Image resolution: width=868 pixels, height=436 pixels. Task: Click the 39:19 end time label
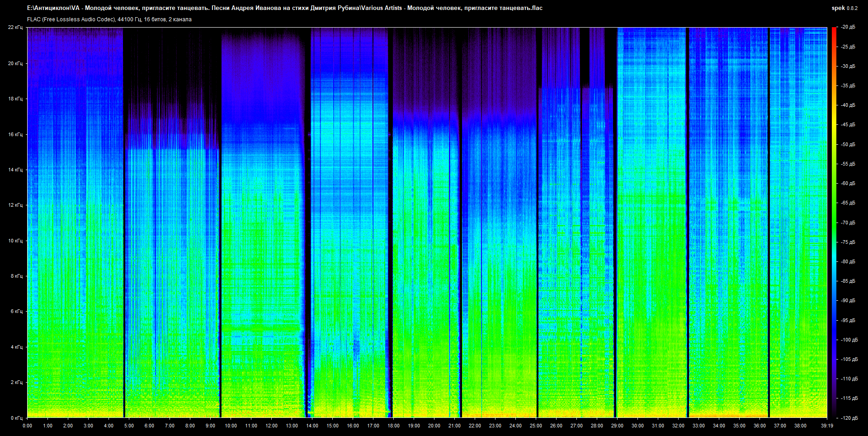[x=827, y=426]
